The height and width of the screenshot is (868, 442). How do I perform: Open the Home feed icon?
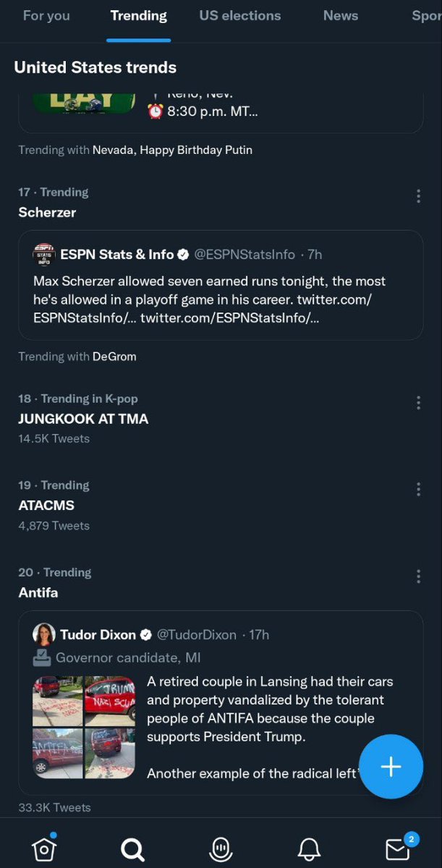point(44,848)
